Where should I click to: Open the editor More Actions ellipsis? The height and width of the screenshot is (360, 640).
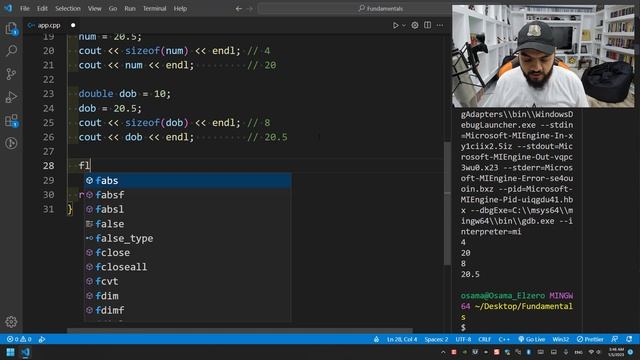[440, 25]
